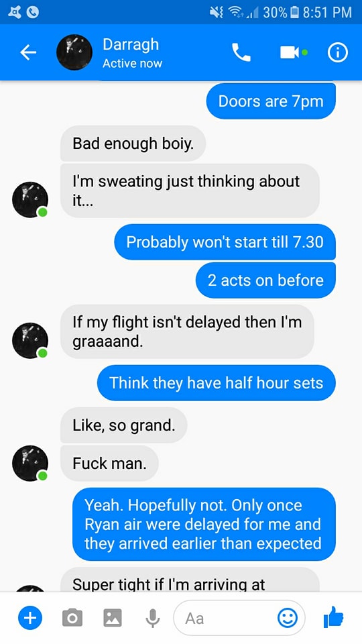Tap the Darragh name in the header
Screen dimensions: 362x644
(131, 44)
